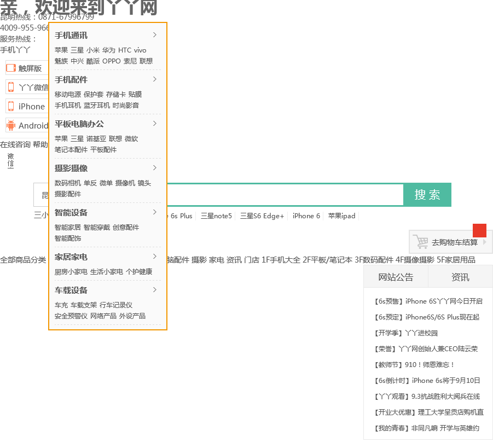Click the 手机丫丫 link
This screenshot has height=448, width=493.
(15, 50)
